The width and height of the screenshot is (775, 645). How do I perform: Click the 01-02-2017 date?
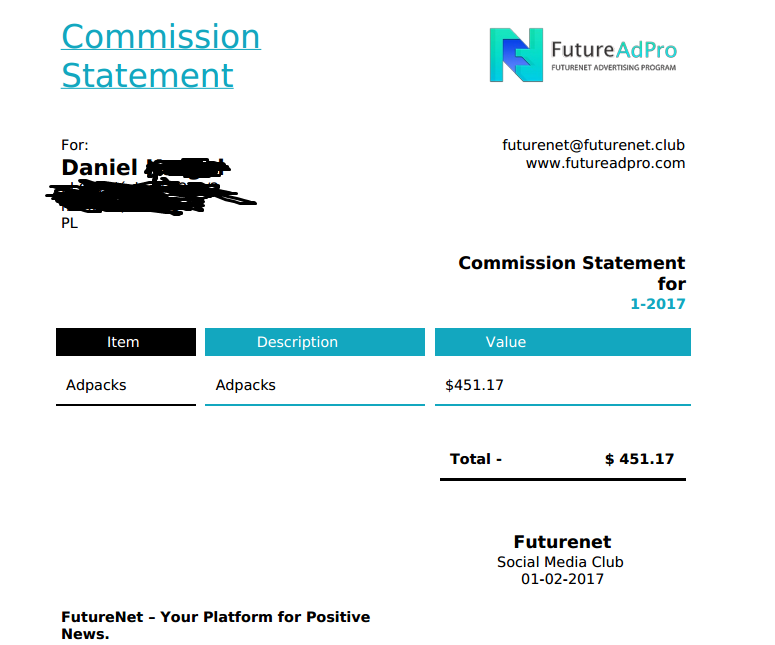coord(562,579)
